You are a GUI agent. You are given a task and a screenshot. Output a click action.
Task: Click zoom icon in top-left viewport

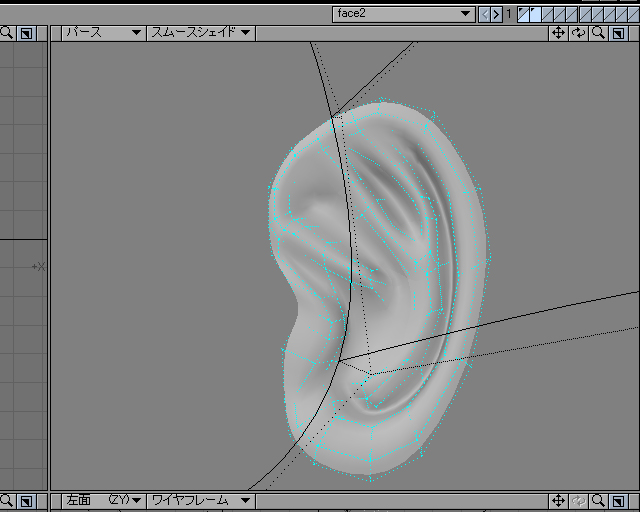pos(7,33)
